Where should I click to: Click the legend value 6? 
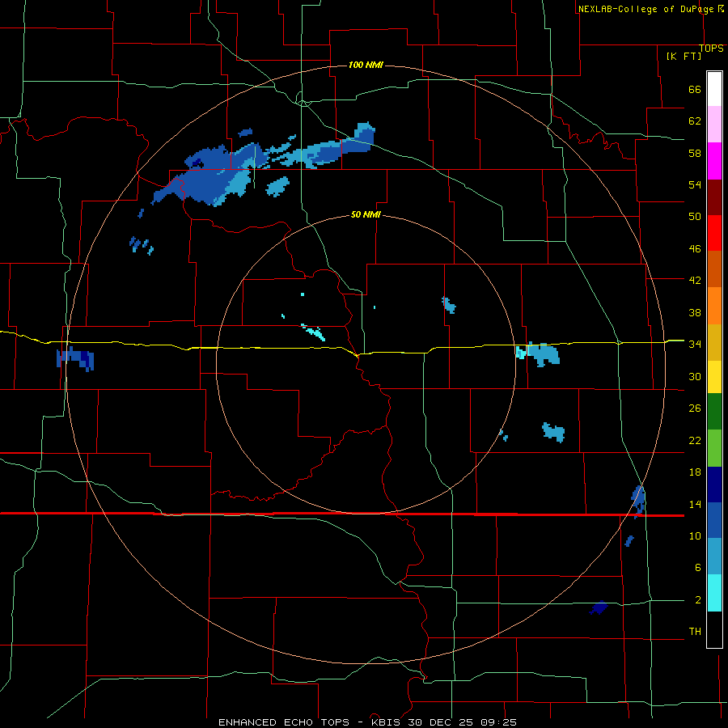697,568
